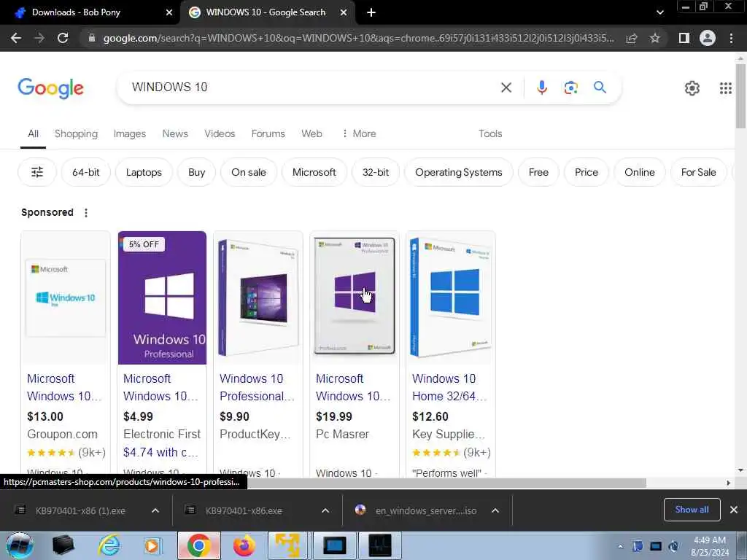The width and height of the screenshot is (747, 560).
Task: Click Show all downloads button
Action: tap(692, 510)
